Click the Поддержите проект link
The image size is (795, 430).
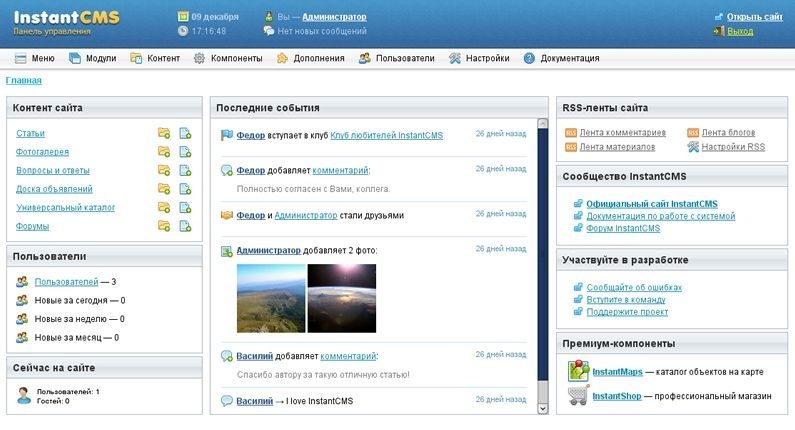(627, 312)
